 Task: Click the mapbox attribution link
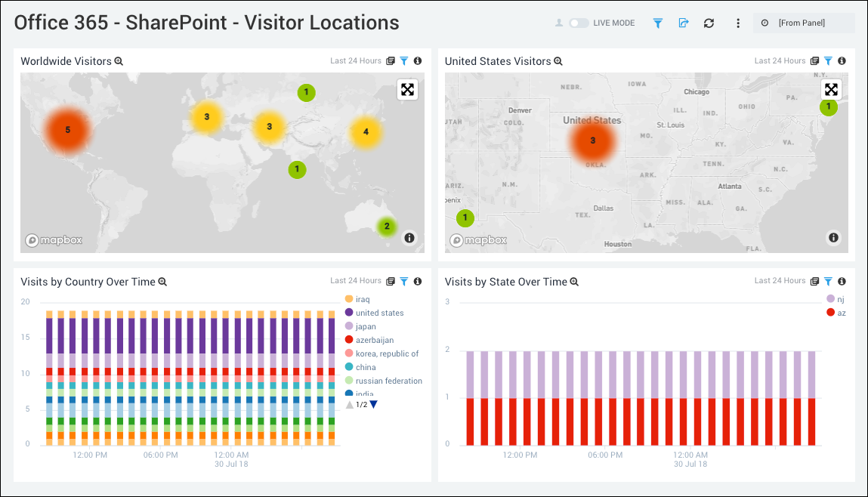[53, 240]
